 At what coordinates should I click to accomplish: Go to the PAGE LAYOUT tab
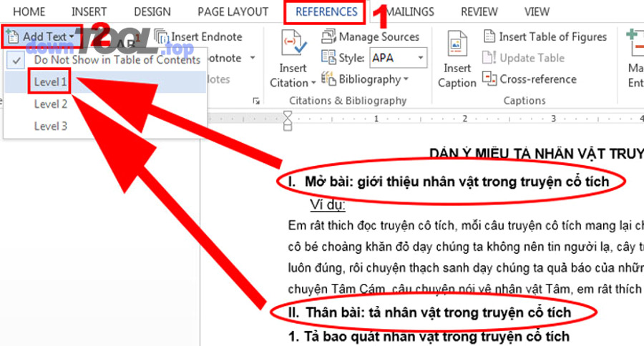[233, 12]
